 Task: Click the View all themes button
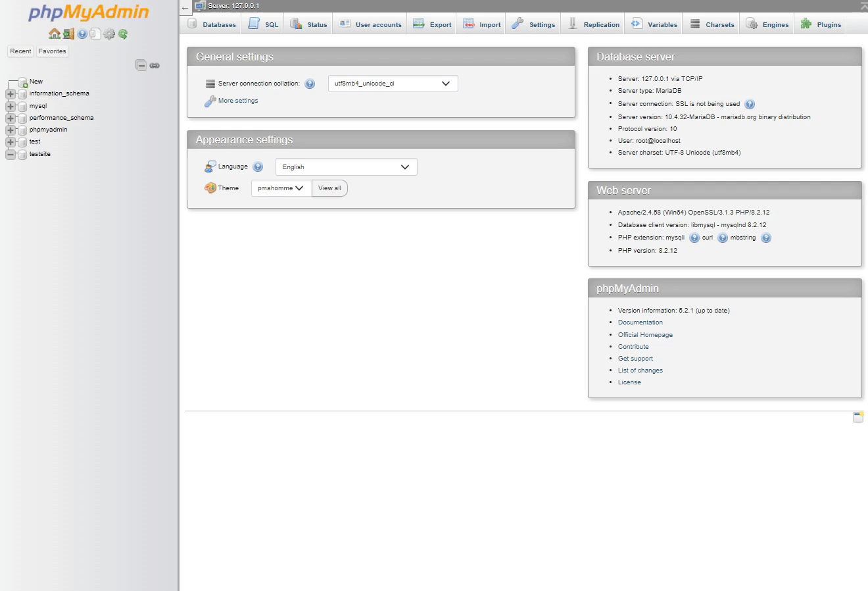329,188
